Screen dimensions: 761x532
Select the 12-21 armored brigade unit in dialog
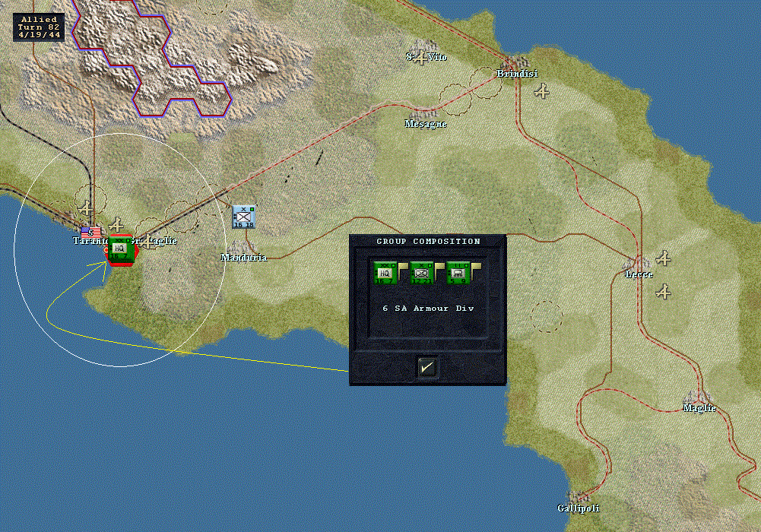pyautogui.click(x=422, y=273)
